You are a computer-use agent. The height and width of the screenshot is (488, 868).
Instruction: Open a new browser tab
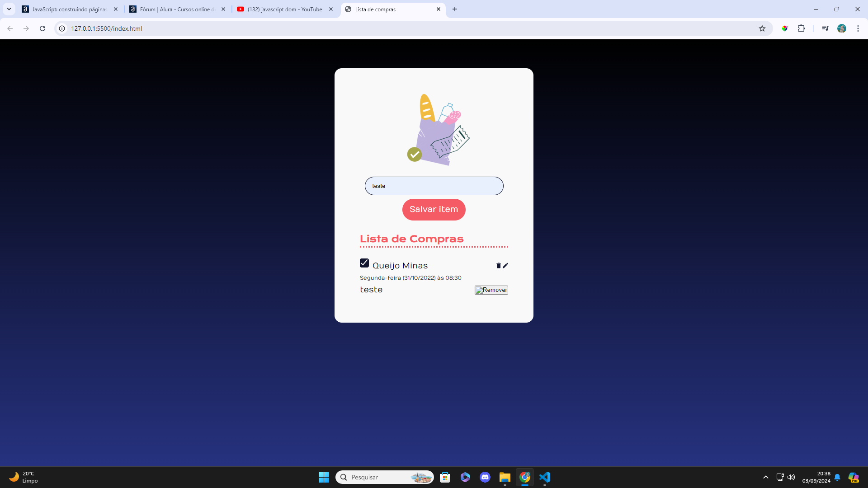click(455, 9)
